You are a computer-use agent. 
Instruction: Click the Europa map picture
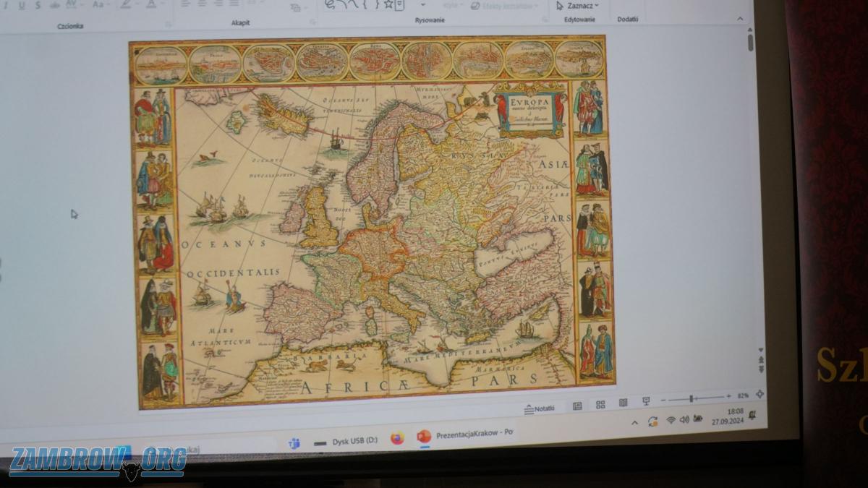point(372,221)
